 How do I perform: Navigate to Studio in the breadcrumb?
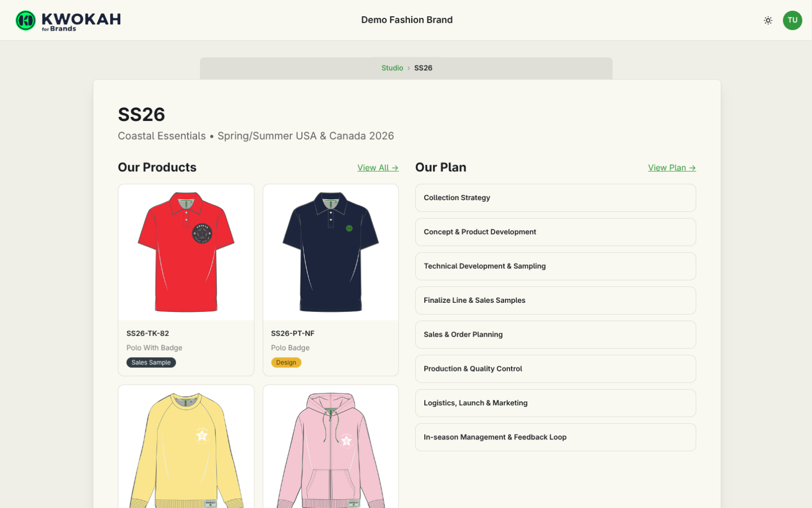click(x=392, y=68)
